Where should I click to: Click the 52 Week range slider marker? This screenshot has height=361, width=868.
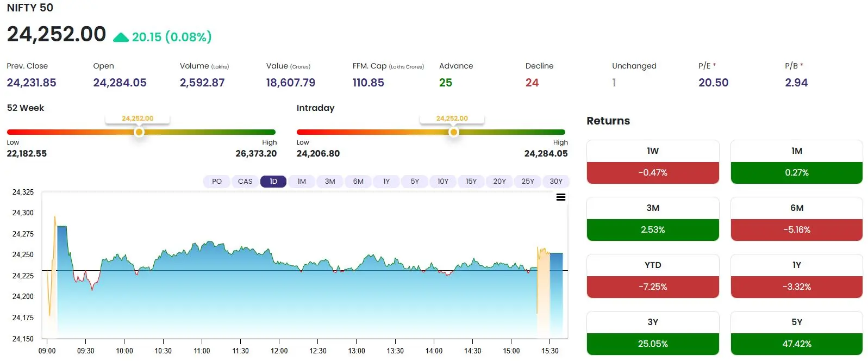coord(139,132)
